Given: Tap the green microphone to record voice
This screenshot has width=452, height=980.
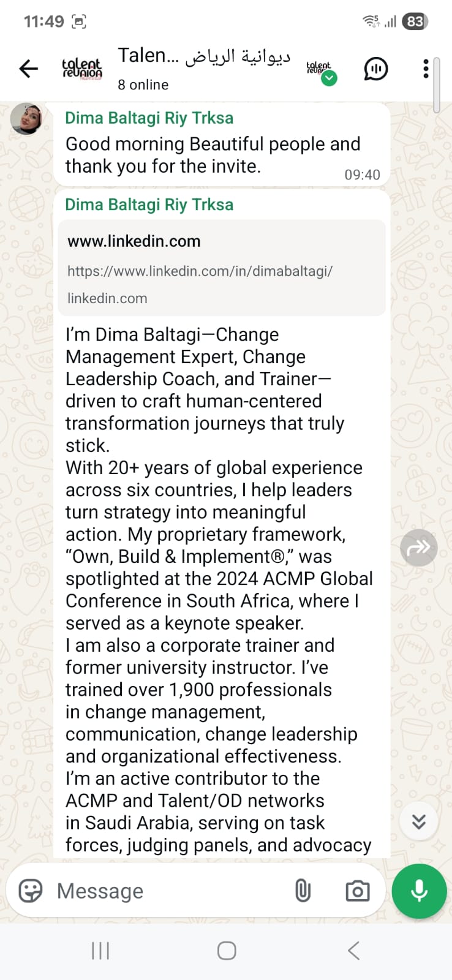Looking at the screenshot, I should coord(420,891).
